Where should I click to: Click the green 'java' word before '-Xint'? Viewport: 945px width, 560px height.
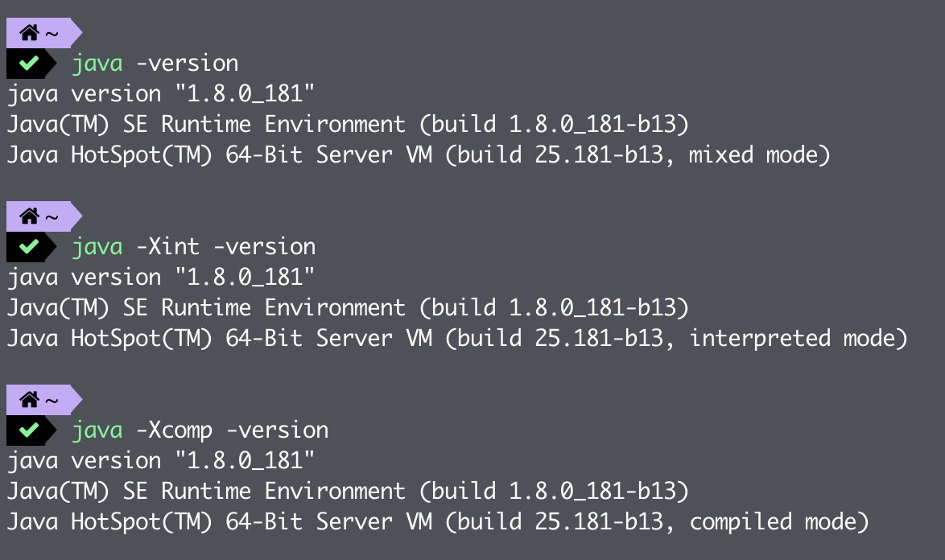[x=97, y=246]
